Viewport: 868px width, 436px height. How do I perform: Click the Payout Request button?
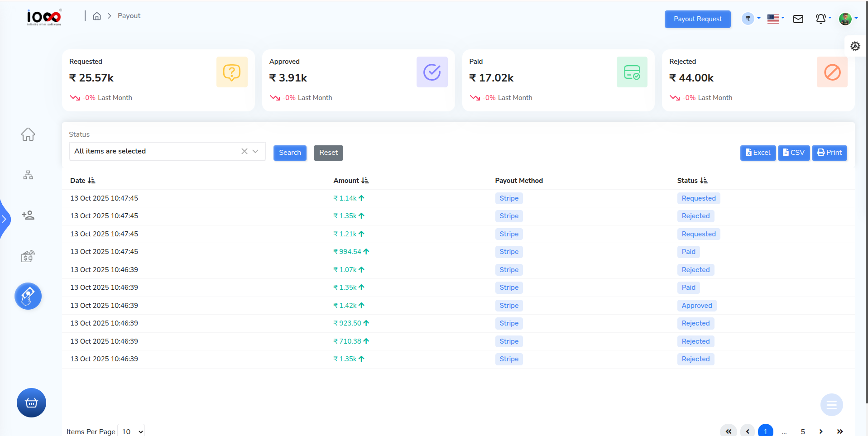point(697,19)
